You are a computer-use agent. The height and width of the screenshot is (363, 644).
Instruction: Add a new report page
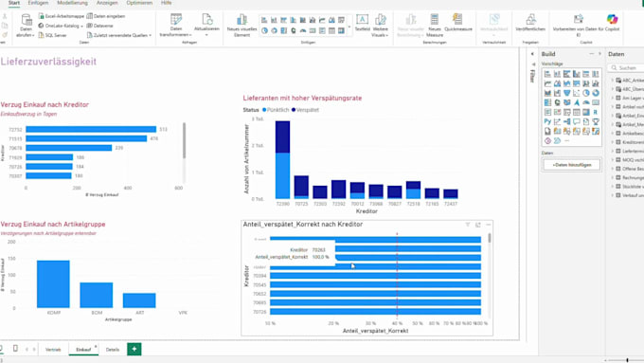(x=134, y=349)
